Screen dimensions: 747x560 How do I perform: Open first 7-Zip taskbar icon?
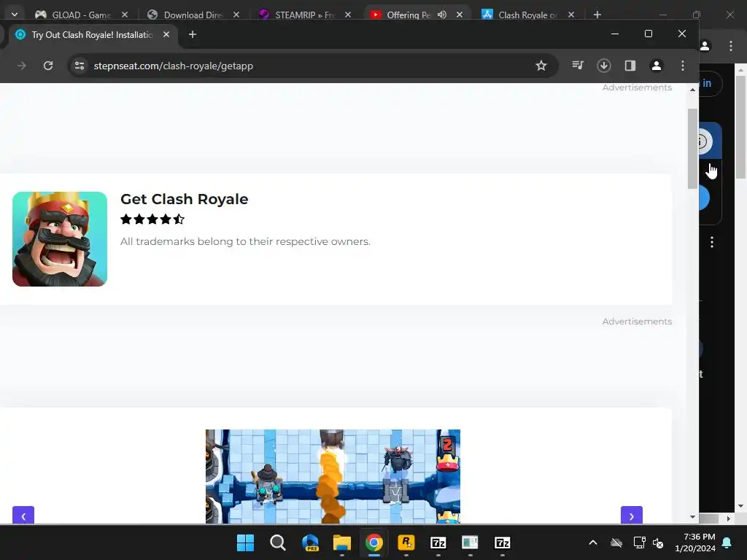coord(438,542)
